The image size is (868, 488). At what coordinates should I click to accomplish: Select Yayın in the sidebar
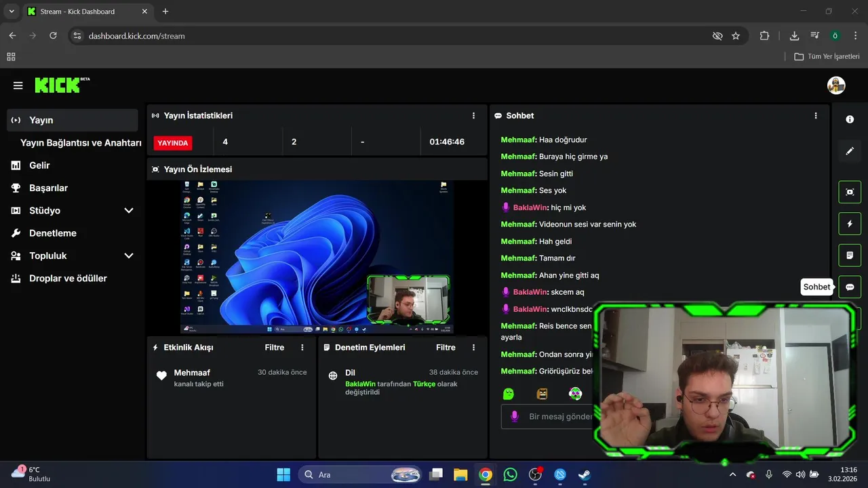coord(73,120)
